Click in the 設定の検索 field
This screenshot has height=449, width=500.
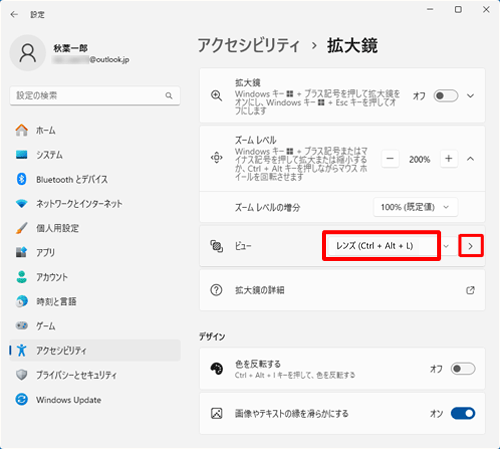point(95,96)
